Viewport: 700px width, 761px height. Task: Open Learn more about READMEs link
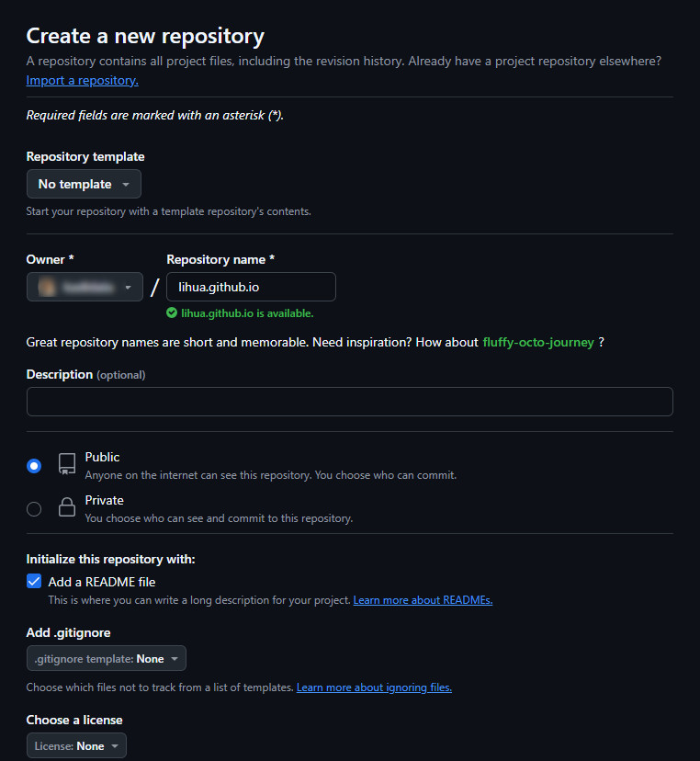click(x=423, y=600)
